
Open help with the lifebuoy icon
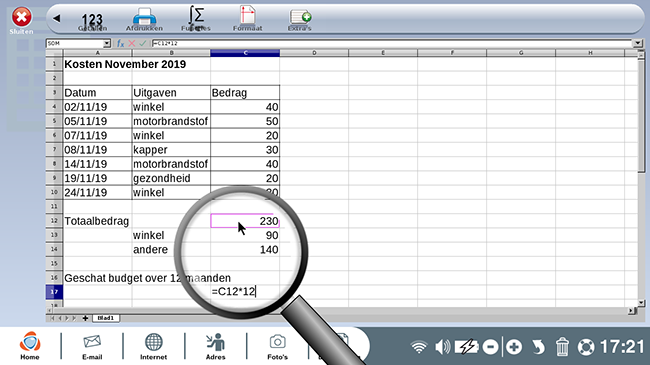point(586,347)
